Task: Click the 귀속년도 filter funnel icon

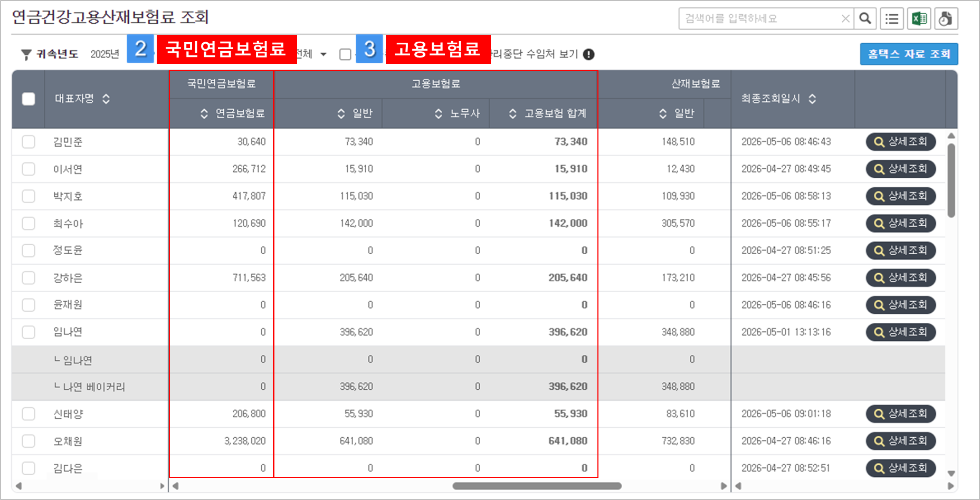Action: click(x=26, y=54)
